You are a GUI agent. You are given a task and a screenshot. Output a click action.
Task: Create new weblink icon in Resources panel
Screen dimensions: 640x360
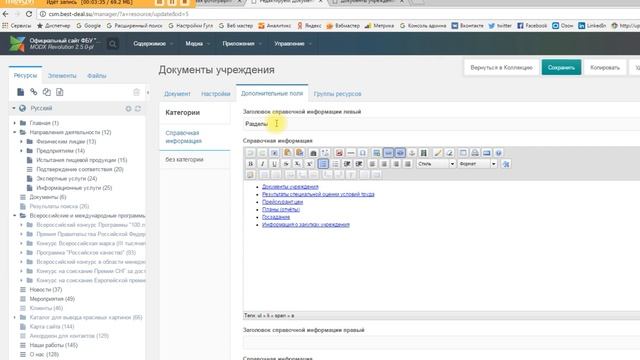pyautogui.click(x=33, y=92)
